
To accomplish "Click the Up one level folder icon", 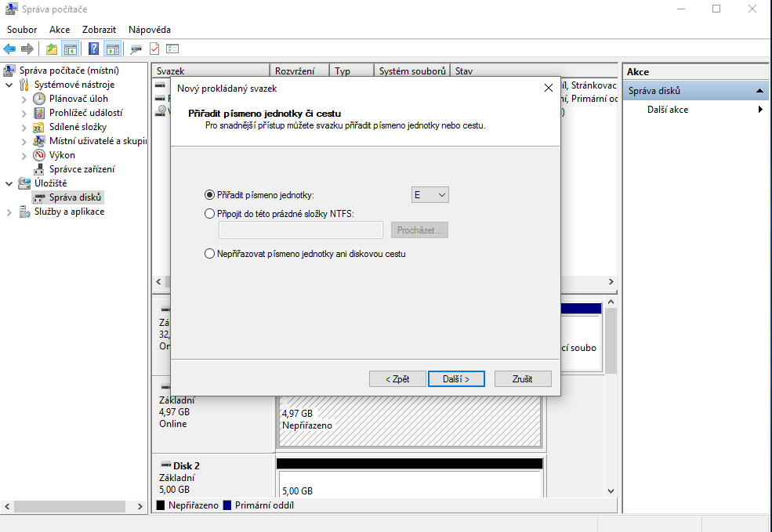I will pyautogui.click(x=52, y=49).
